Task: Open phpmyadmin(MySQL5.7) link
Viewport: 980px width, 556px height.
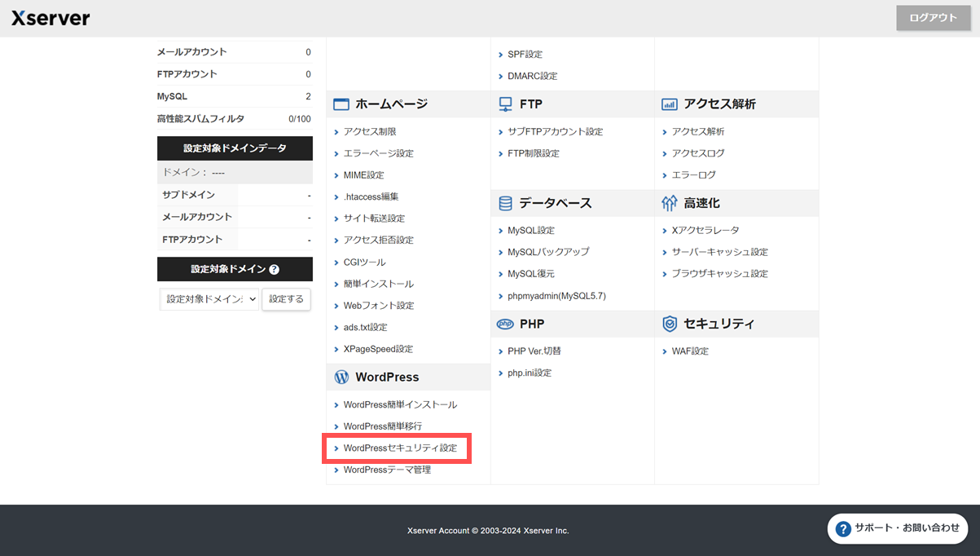Action: point(556,296)
